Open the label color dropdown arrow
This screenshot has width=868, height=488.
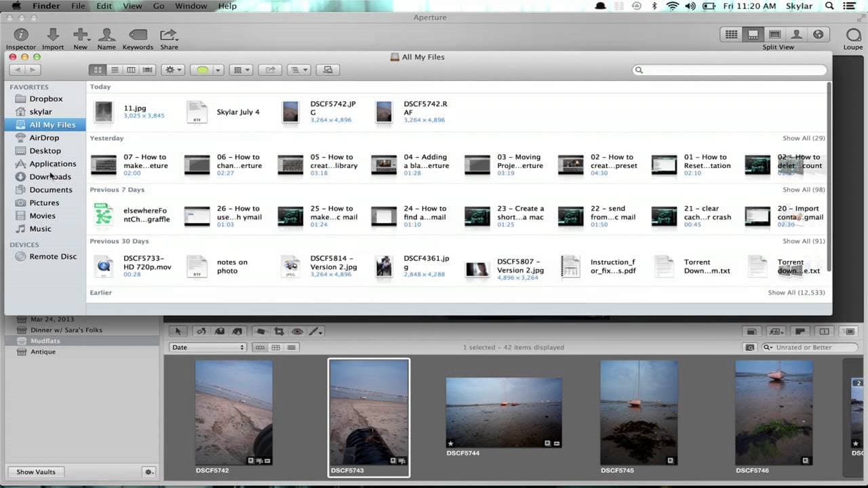point(218,70)
